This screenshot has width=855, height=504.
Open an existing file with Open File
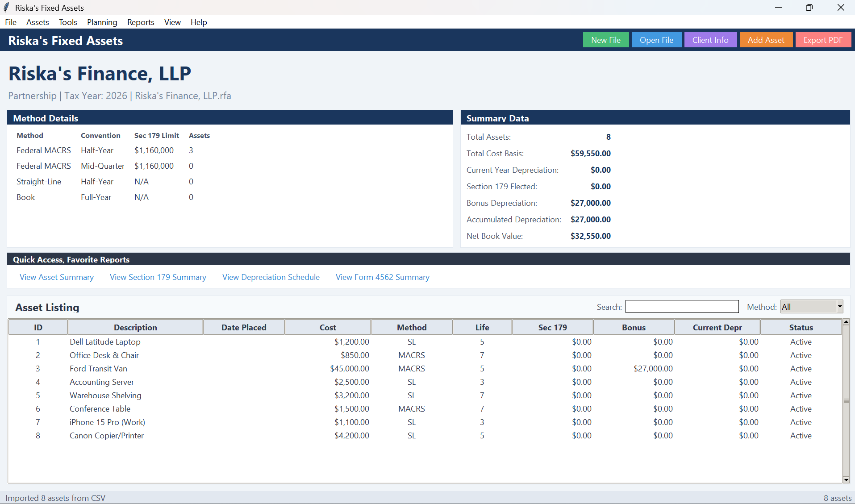656,40
